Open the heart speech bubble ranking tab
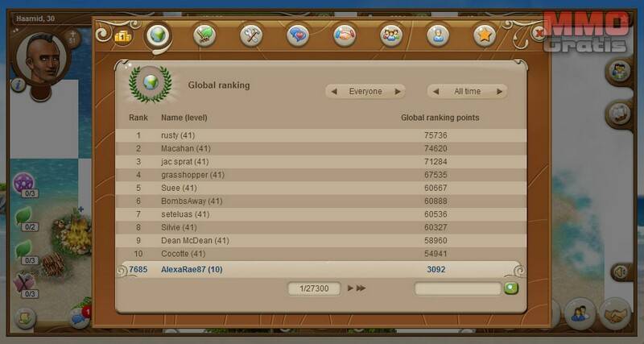Screen dimensions: 644x344 (298, 35)
